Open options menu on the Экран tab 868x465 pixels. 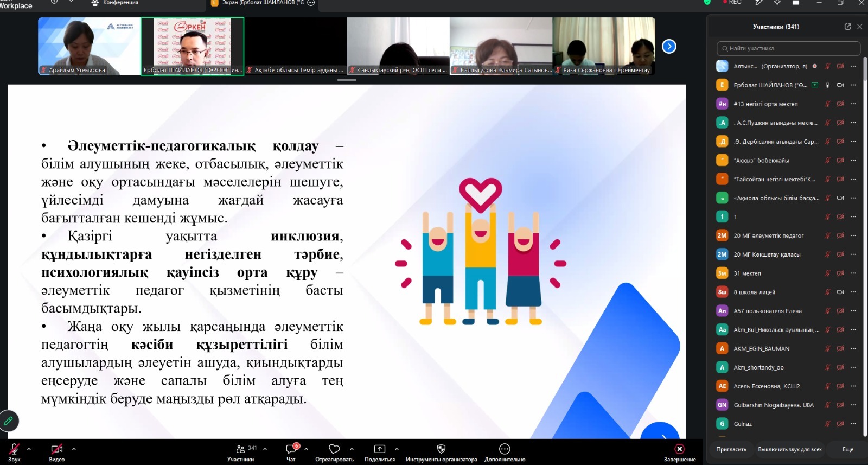[x=311, y=3]
